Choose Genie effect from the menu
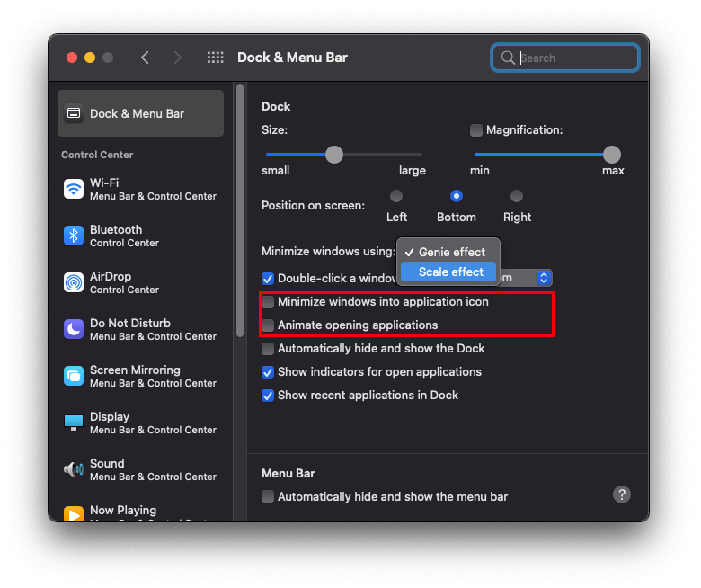701x588 pixels. pyautogui.click(x=448, y=252)
